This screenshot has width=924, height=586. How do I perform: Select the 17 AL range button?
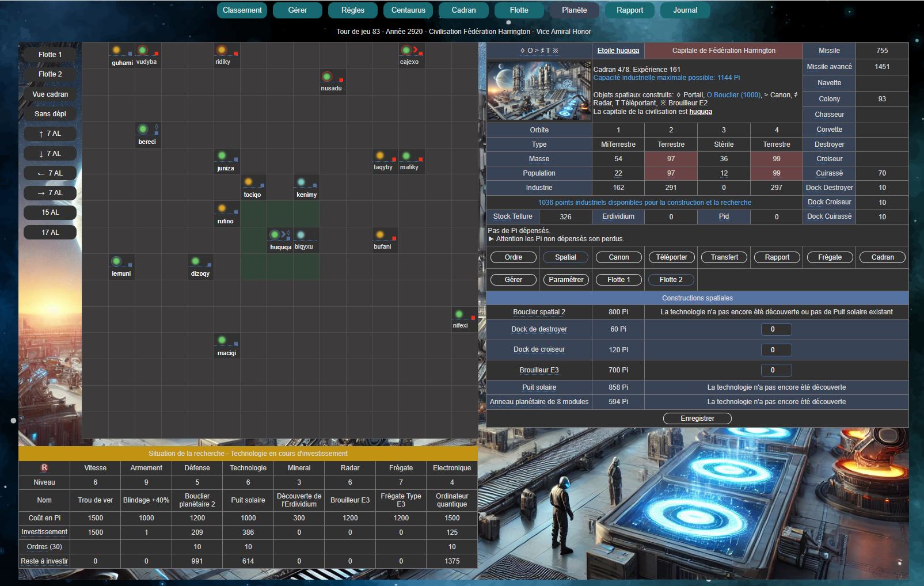tap(50, 233)
